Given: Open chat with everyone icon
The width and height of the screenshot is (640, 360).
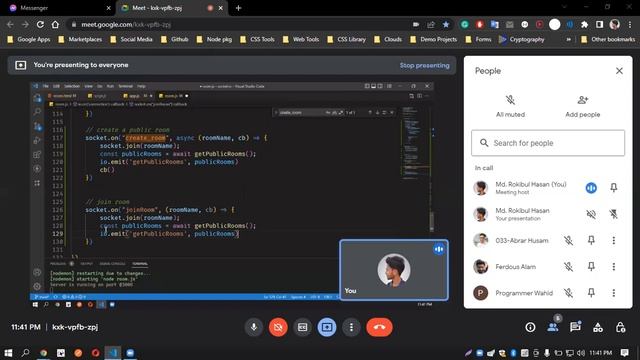Looking at the screenshot, I should tap(576, 327).
